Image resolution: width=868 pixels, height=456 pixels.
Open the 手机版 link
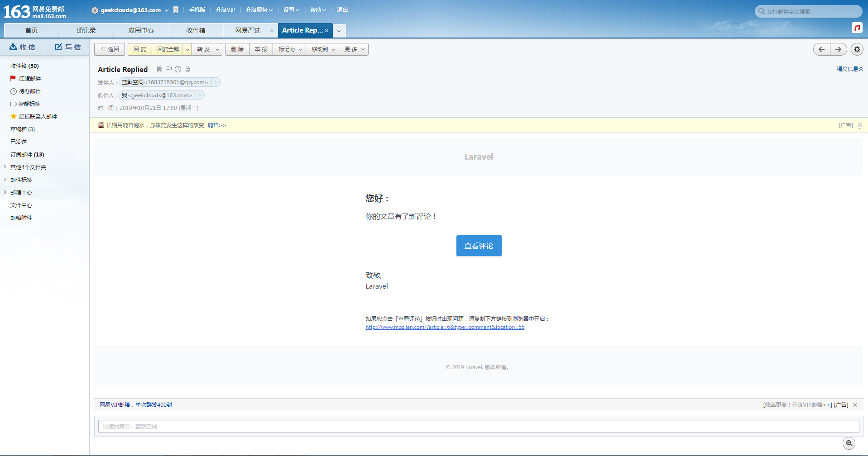(197, 10)
